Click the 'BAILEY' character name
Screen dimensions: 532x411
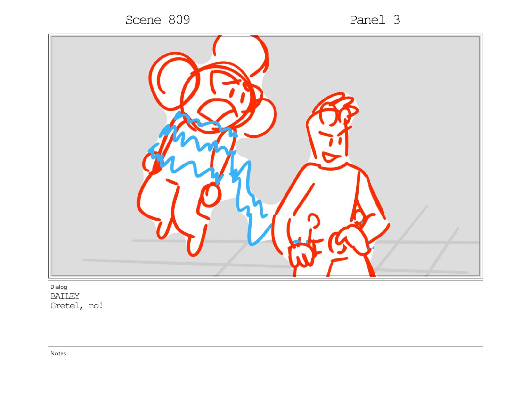coord(65,296)
